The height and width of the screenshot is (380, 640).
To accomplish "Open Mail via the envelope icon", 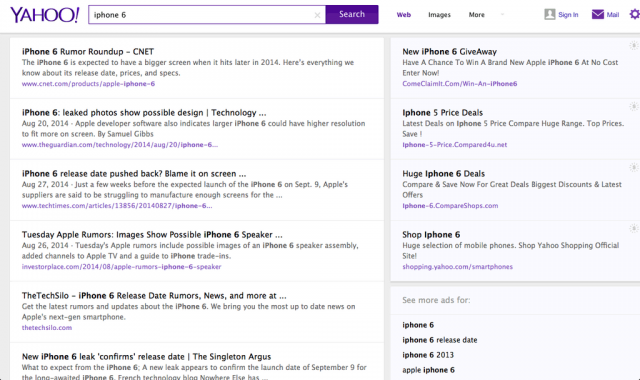I will click(x=598, y=15).
